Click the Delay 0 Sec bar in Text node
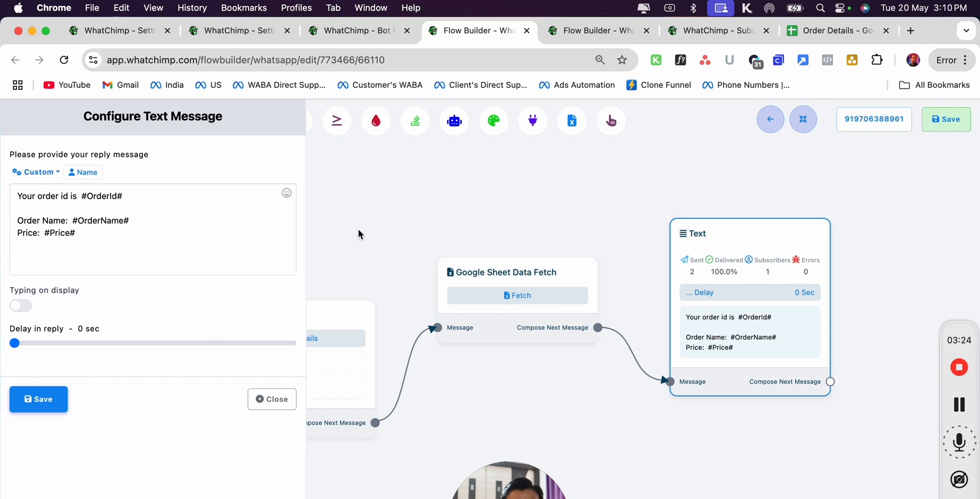980x499 pixels. point(750,293)
